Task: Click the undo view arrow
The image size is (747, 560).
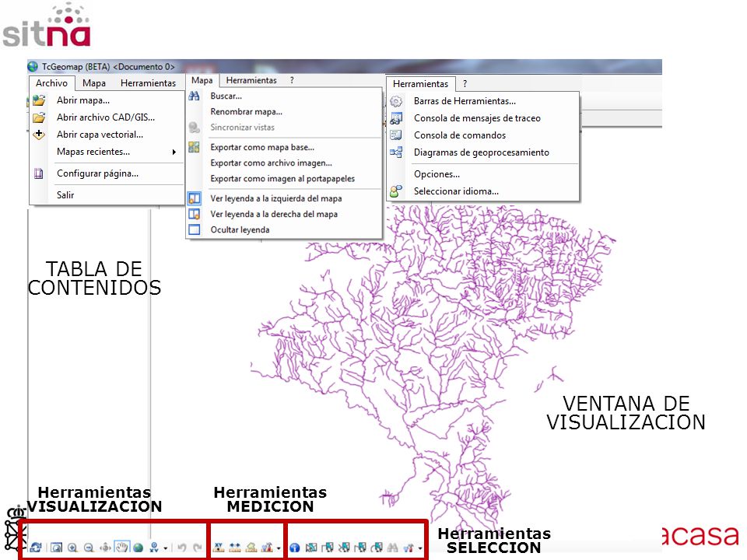Action: [182, 548]
